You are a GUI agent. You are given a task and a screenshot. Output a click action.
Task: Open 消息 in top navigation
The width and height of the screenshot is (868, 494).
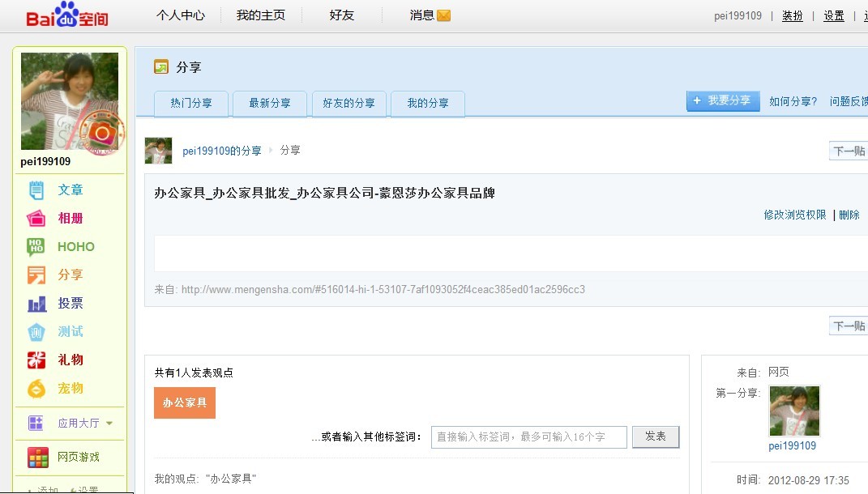[421, 15]
